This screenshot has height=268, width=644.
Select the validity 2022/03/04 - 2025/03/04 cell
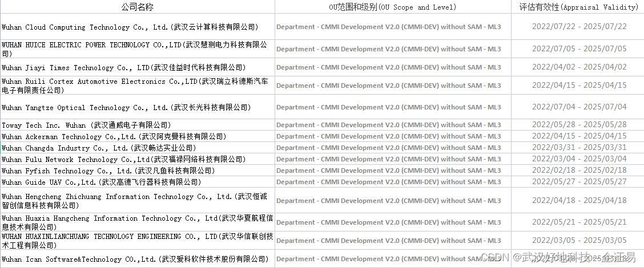tap(578, 159)
